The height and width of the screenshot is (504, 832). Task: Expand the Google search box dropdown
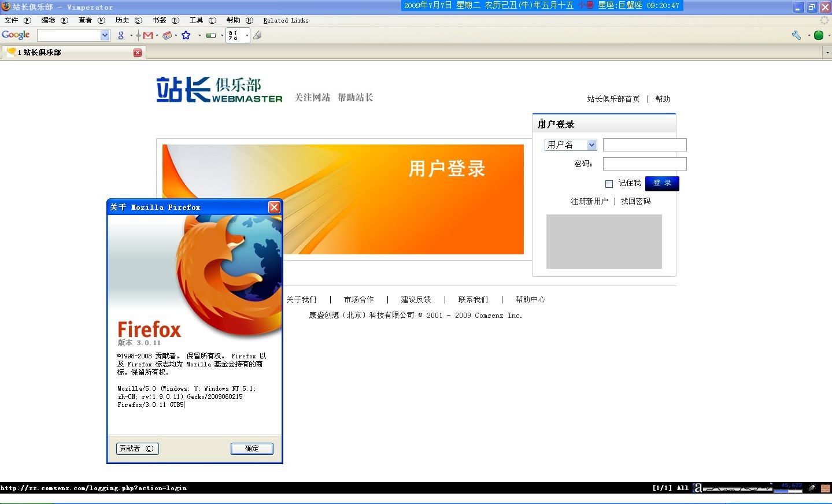pyautogui.click(x=105, y=35)
